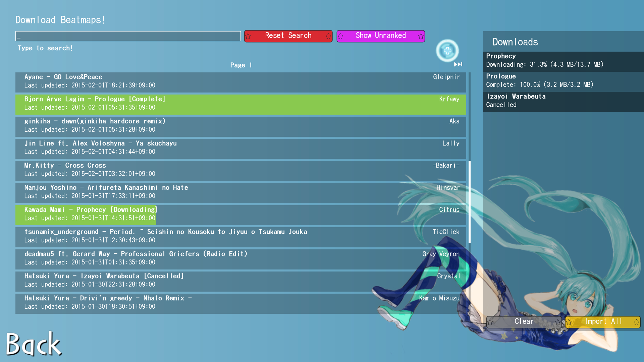Click the glowing plus cursor orb
The width and height of the screenshot is (644, 362).
[447, 51]
